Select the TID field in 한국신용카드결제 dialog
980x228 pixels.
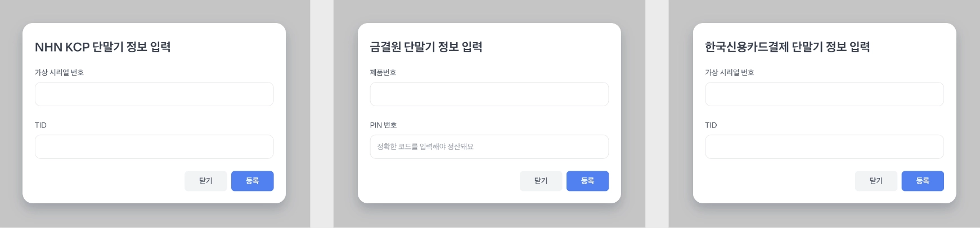click(x=824, y=147)
